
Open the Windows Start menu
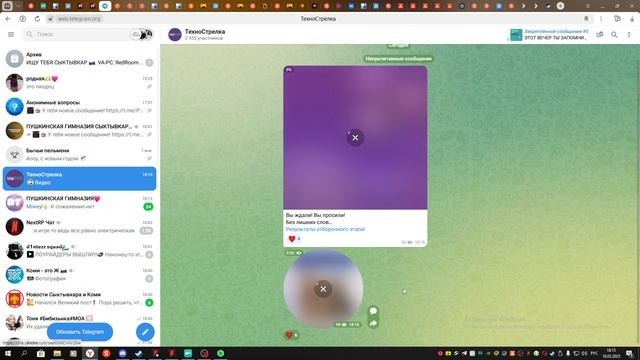(7, 353)
